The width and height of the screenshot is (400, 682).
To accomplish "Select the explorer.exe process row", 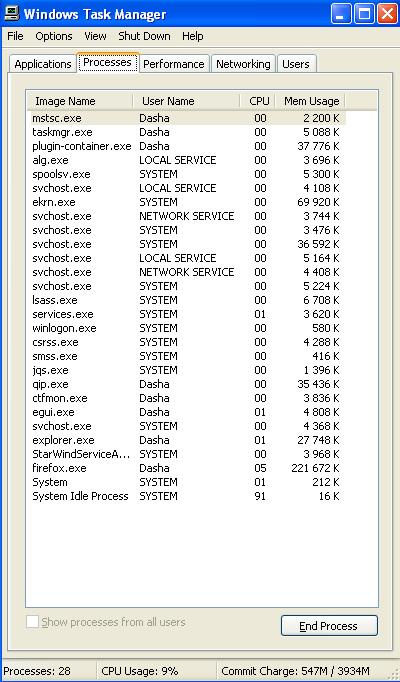I will click(x=186, y=440).
